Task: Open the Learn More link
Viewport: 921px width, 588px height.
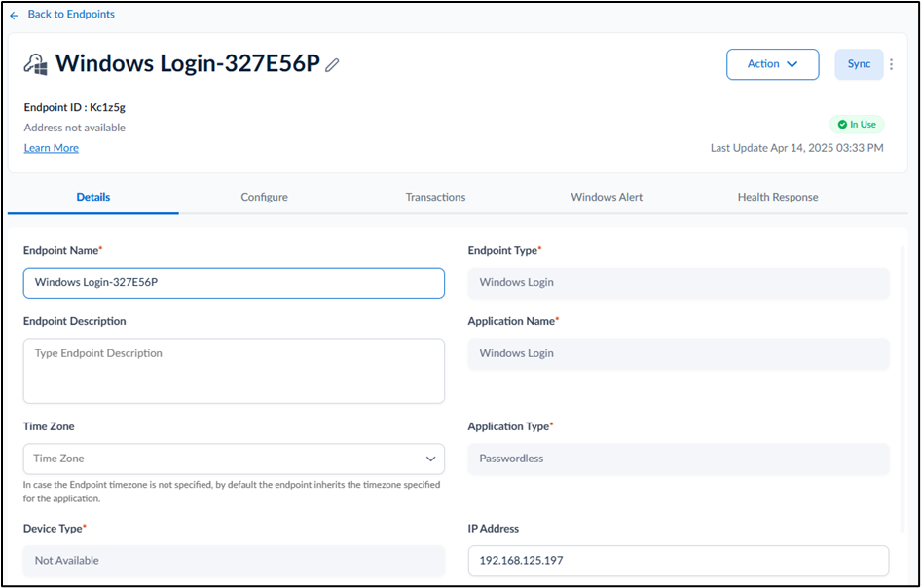Action: pos(51,148)
